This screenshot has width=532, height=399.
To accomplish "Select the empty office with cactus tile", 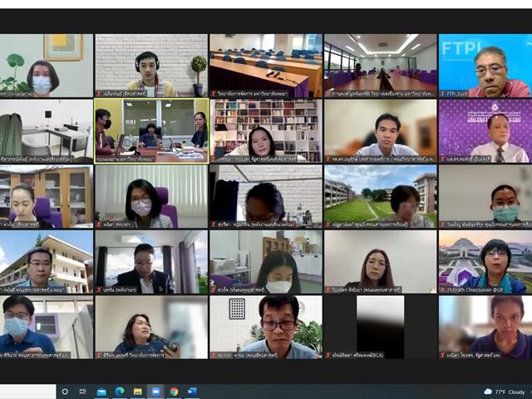I will [47, 131].
